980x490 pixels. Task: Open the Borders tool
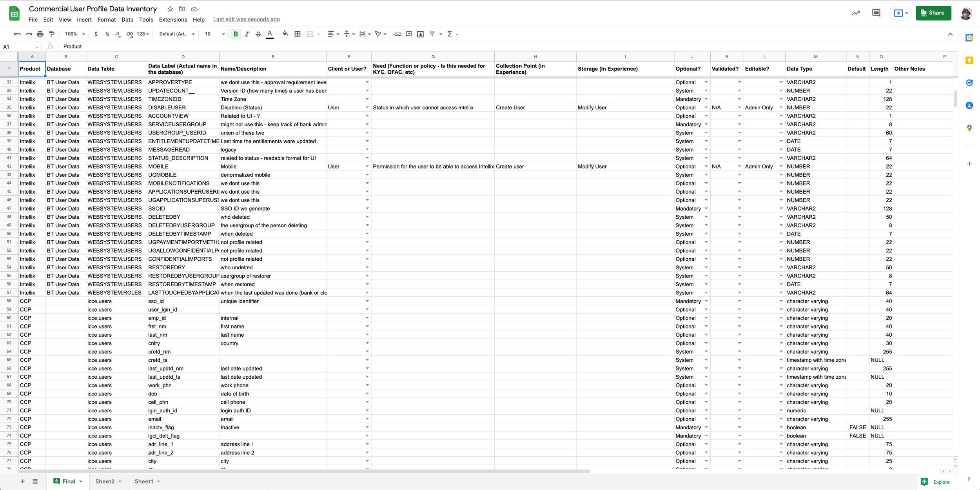point(298,34)
